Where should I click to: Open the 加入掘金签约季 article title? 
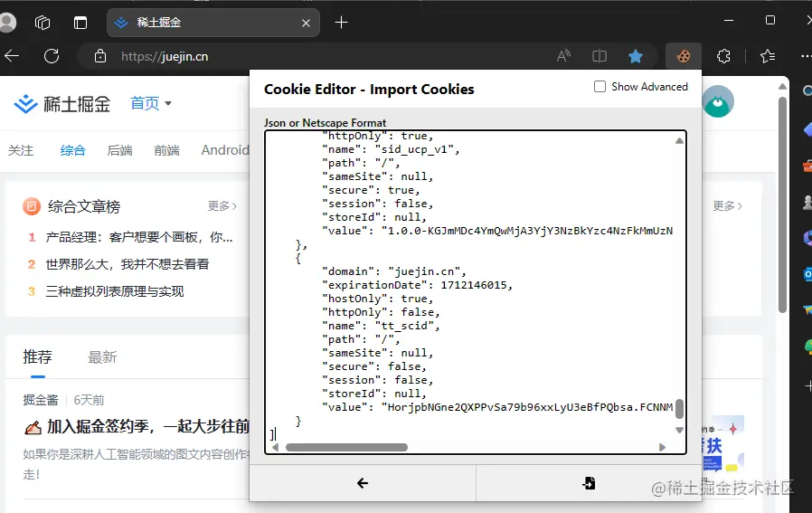(x=148, y=426)
